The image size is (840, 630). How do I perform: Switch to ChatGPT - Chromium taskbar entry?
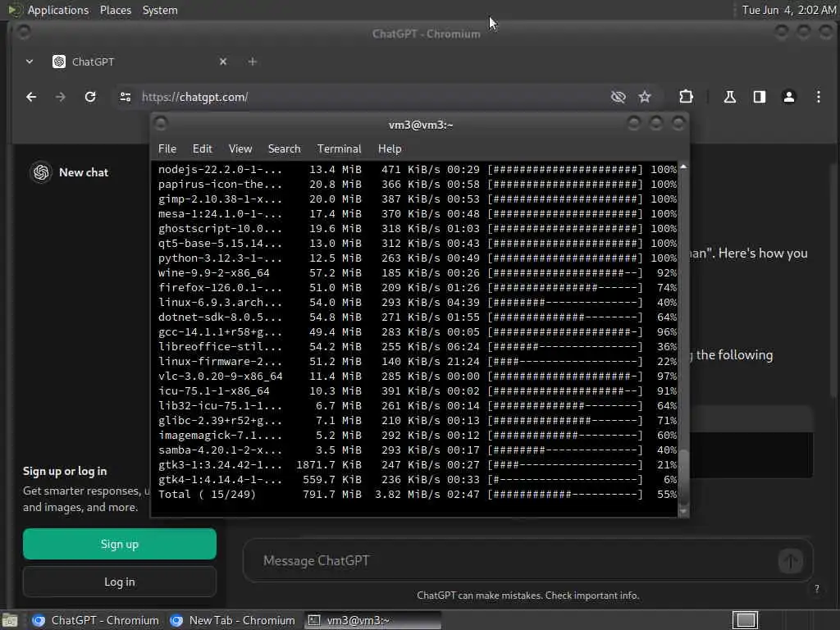tap(95, 620)
